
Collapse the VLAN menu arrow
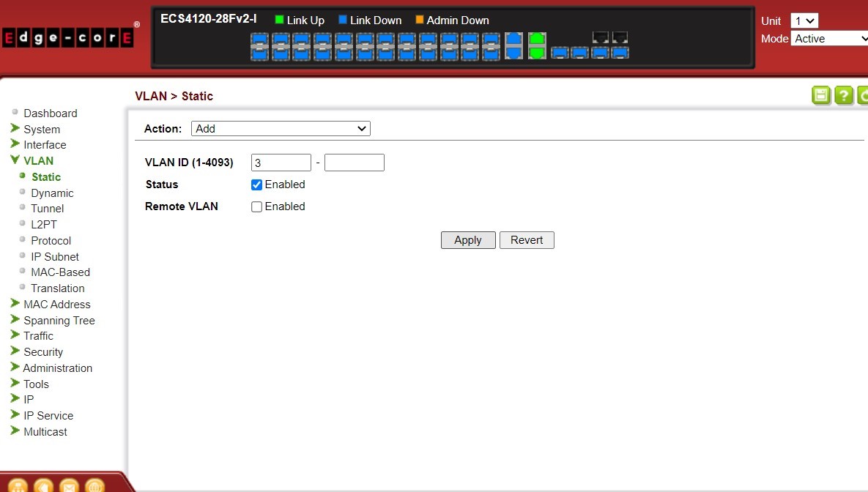[15, 160]
